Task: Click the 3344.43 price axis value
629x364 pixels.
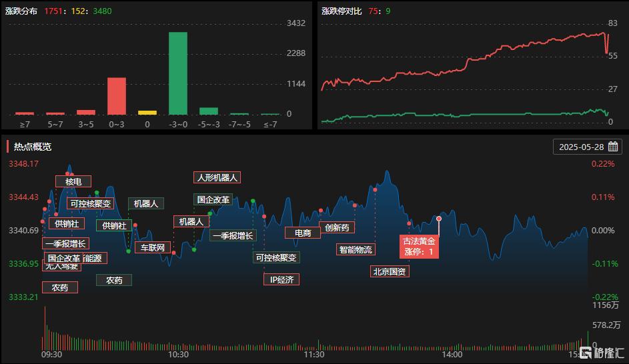Action: coord(23,197)
